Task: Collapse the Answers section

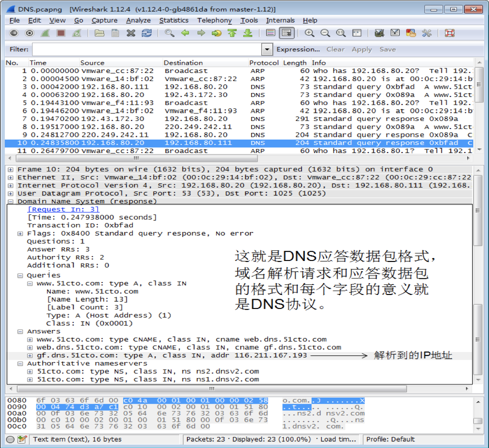Action: [20, 331]
